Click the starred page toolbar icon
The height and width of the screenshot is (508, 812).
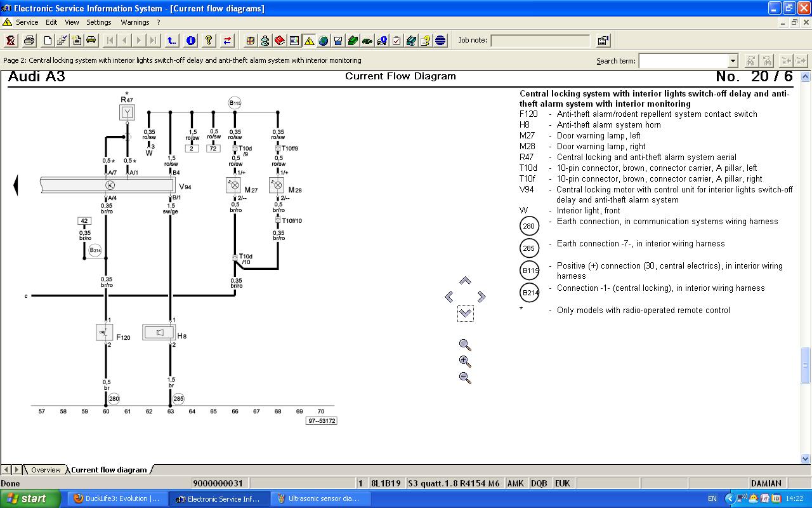pyautogui.click(x=77, y=41)
